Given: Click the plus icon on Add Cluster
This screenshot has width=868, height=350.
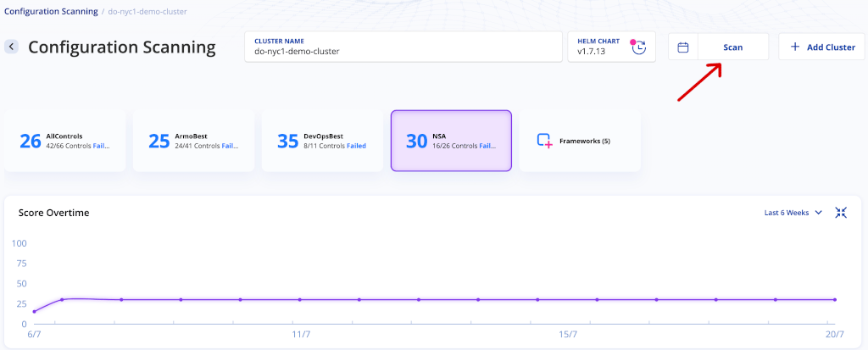Looking at the screenshot, I should coord(795,47).
